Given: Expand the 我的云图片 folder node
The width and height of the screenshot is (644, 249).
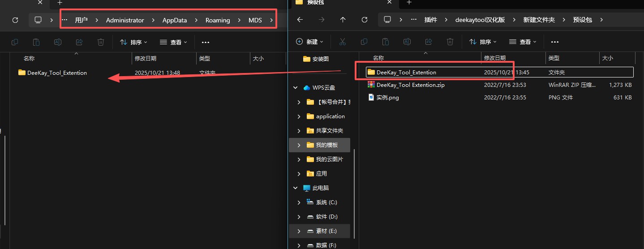Looking at the screenshot, I should point(299,159).
